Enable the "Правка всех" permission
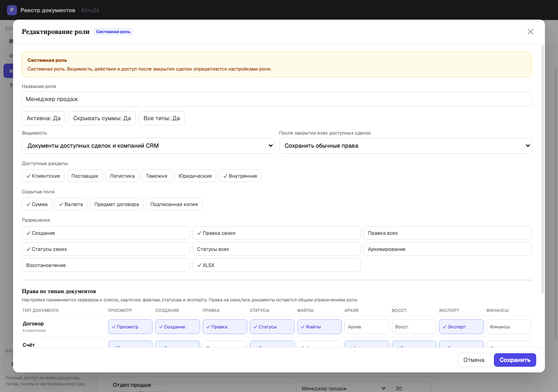558x392 pixels. click(x=448, y=233)
